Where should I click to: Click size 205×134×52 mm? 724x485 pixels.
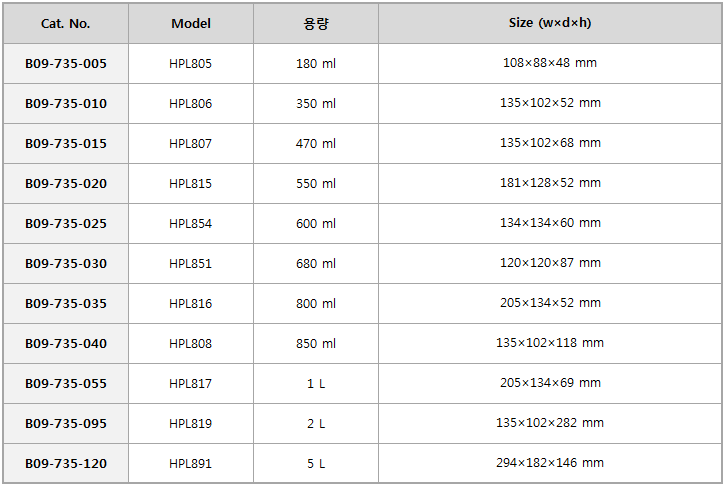click(550, 303)
